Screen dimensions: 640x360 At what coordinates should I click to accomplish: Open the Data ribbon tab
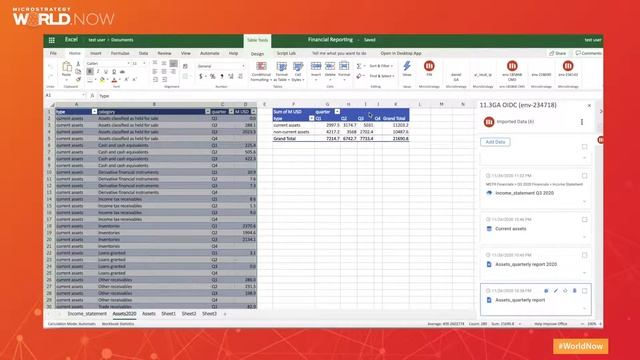click(143, 53)
